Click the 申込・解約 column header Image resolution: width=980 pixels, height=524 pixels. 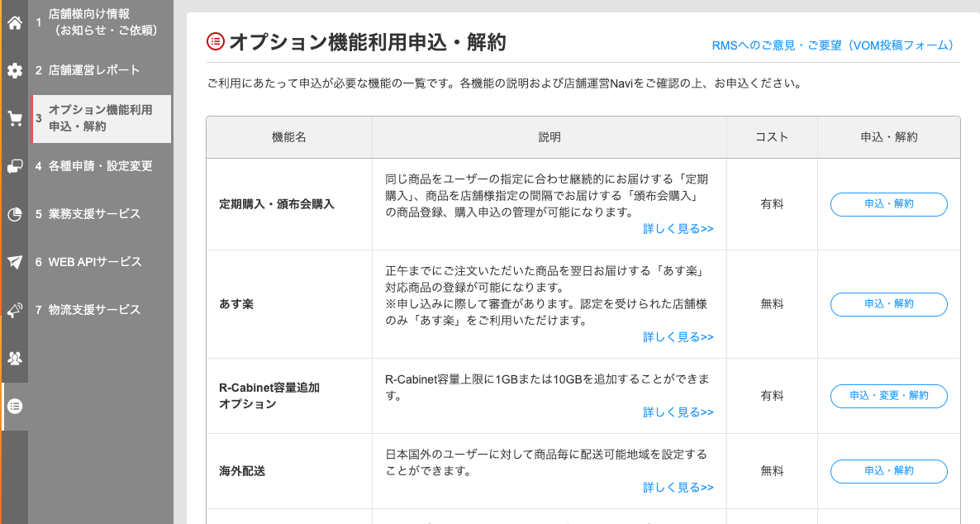[889, 137]
